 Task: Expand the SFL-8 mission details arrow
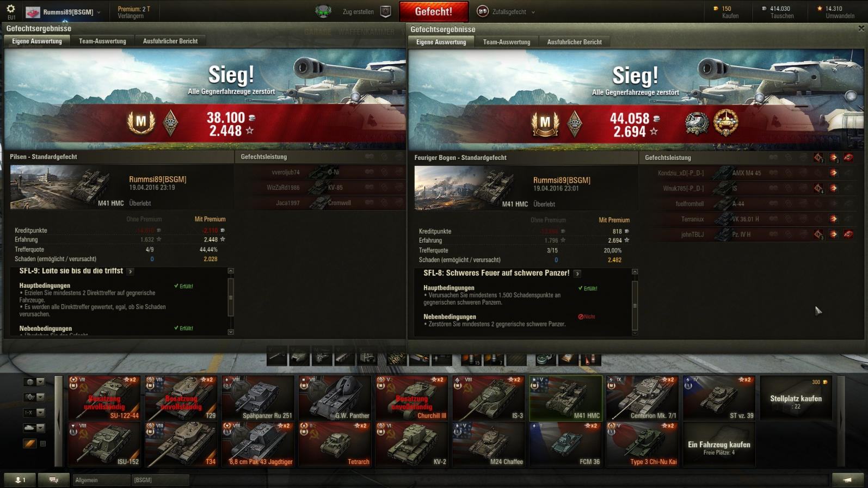pyautogui.click(x=577, y=274)
